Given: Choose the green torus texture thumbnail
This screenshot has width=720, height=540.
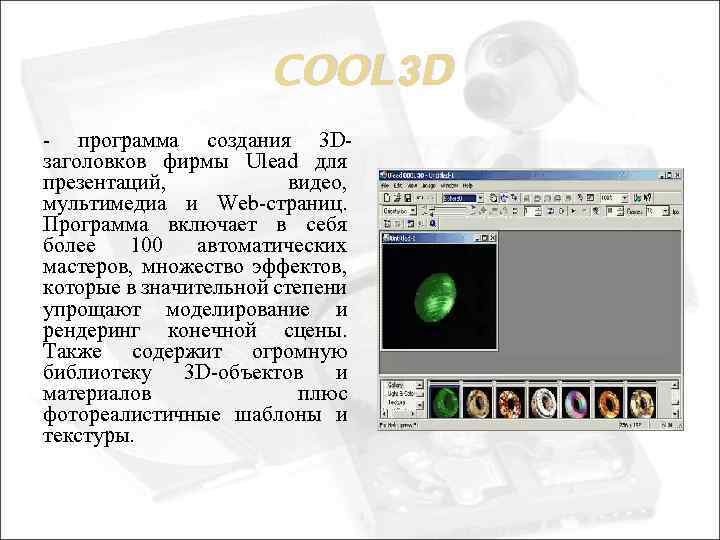Looking at the screenshot, I should 444,402.
